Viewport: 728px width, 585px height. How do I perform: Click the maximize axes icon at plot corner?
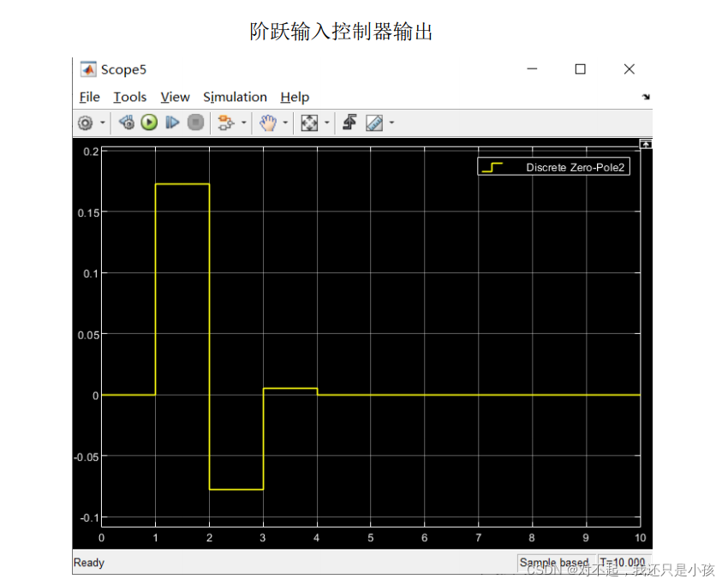[646, 145]
